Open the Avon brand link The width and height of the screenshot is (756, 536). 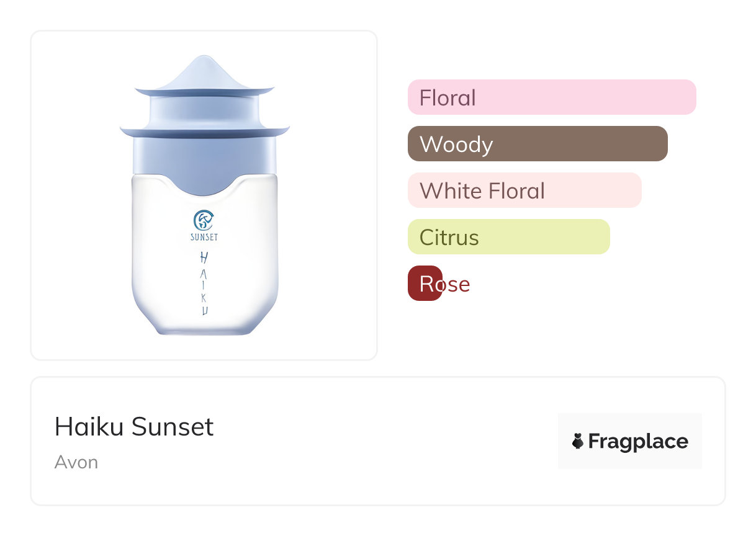pyautogui.click(x=76, y=462)
